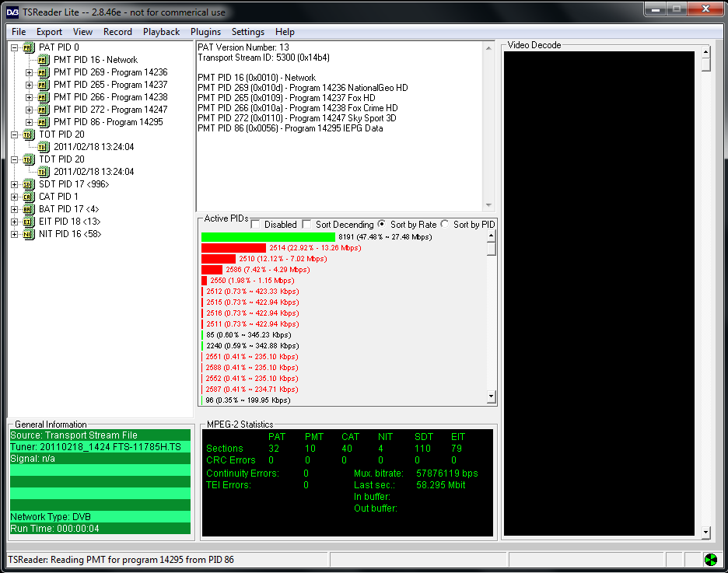
Task: Click the Video Decode scrollbar down arrow
Action: pos(705,533)
